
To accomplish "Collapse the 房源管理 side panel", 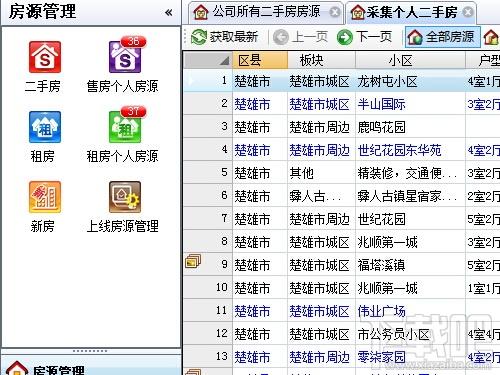I will pyautogui.click(x=169, y=13).
